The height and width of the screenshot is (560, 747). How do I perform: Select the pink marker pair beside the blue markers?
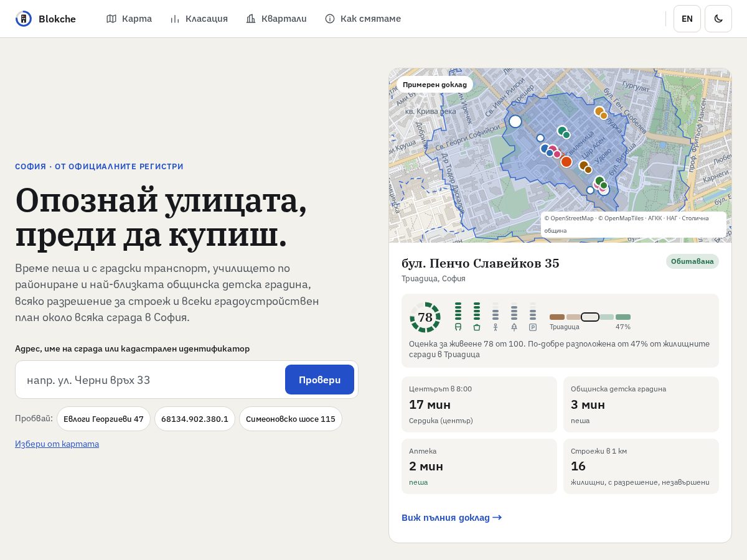pyautogui.click(x=554, y=151)
